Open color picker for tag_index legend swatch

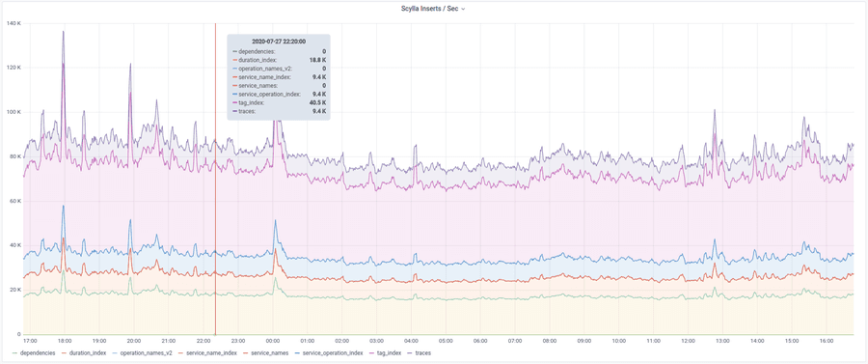[371, 353]
